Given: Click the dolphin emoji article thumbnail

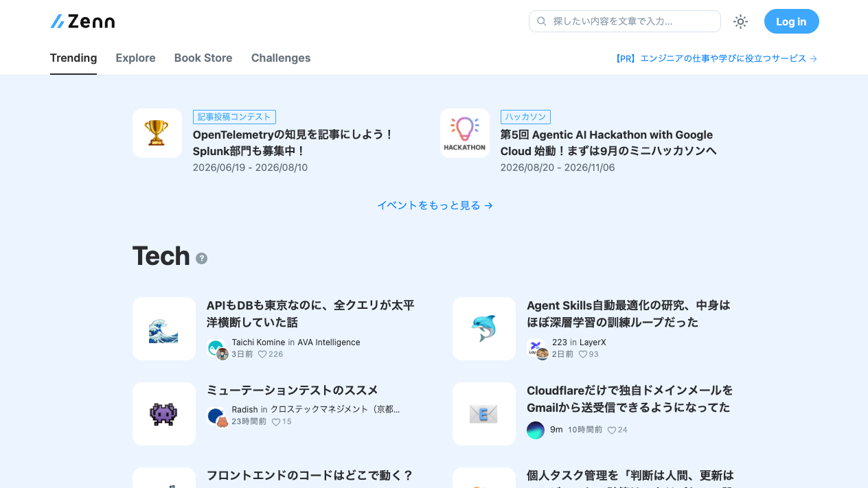Looking at the screenshot, I should pos(484,329).
